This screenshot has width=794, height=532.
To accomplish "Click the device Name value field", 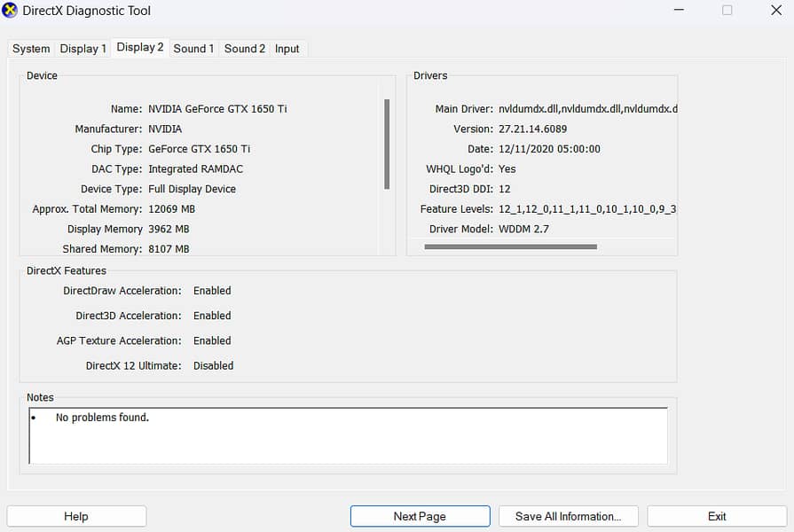I will click(x=217, y=109).
